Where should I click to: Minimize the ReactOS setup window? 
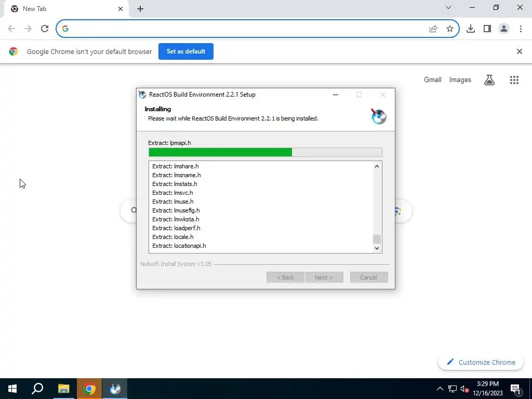[336, 95]
